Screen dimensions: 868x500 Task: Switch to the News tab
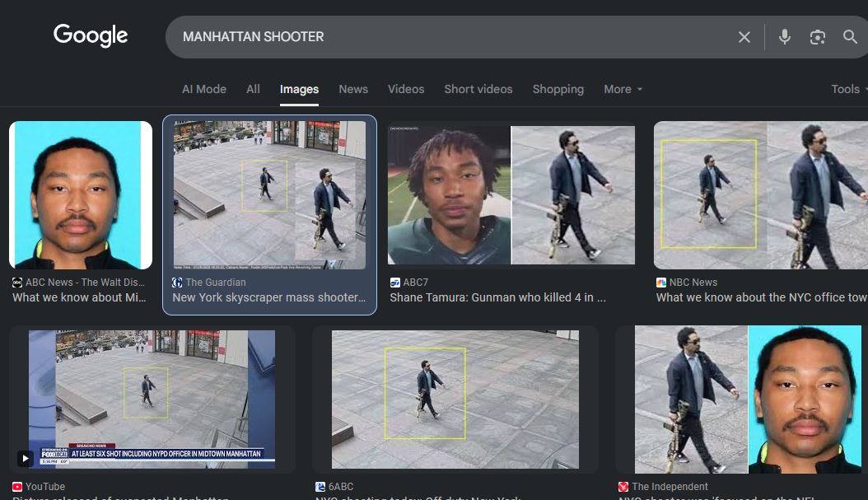pos(353,89)
